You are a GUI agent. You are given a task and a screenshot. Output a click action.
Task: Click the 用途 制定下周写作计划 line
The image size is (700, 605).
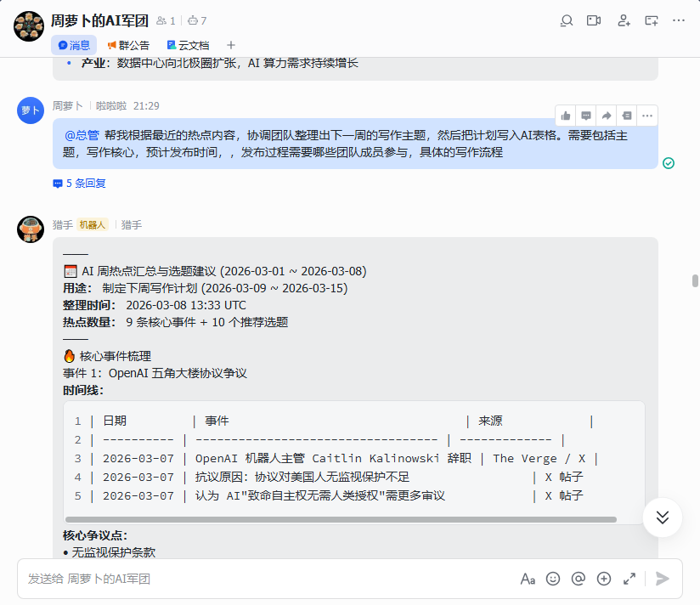(206, 288)
